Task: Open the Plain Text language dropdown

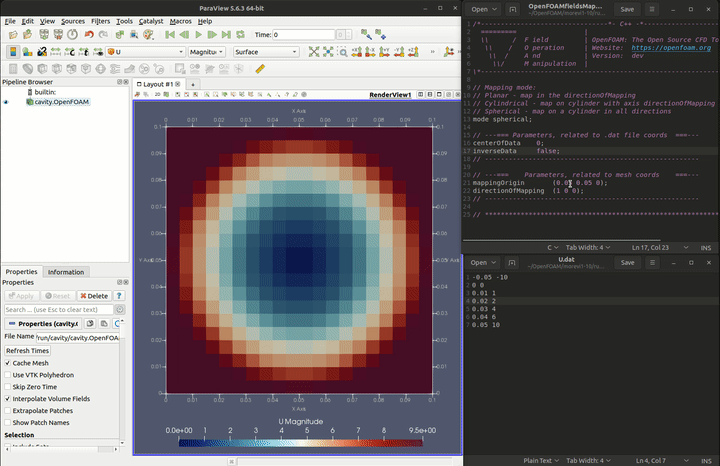Action: (541, 460)
